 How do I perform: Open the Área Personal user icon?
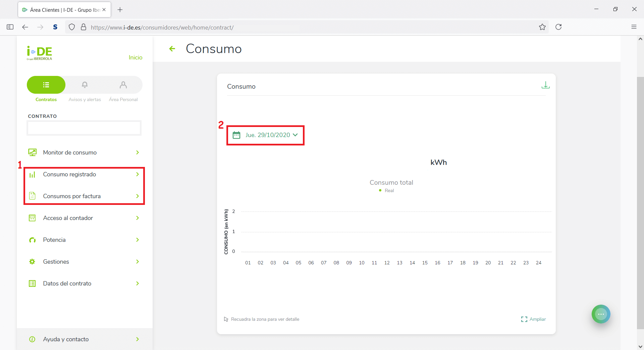click(123, 85)
